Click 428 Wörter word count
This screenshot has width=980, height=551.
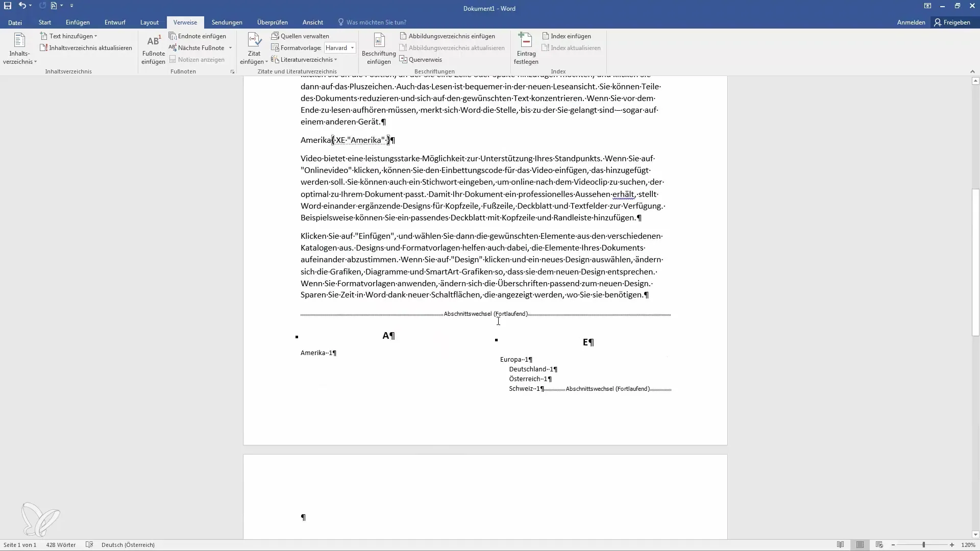click(x=61, y=545)
